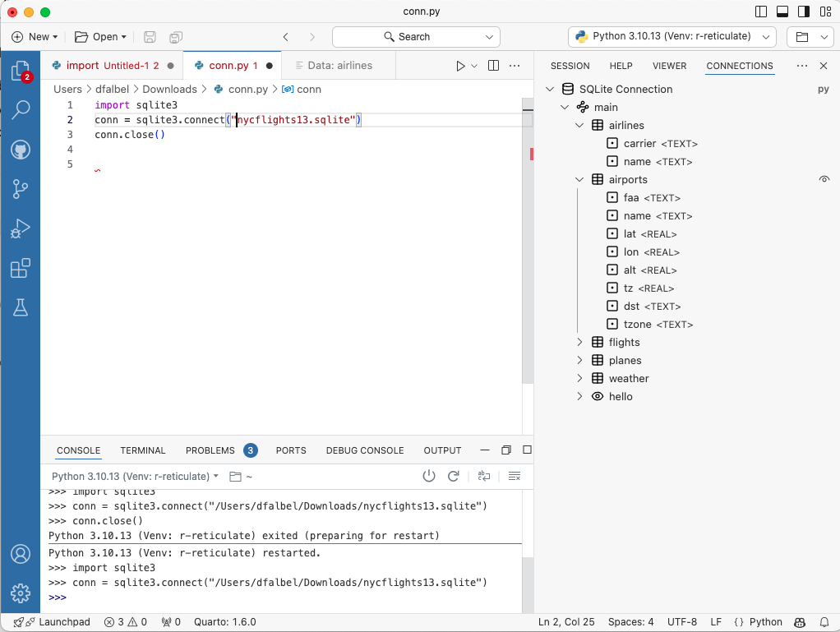
Task: Maximize the bottom panel
Action: 527,450
